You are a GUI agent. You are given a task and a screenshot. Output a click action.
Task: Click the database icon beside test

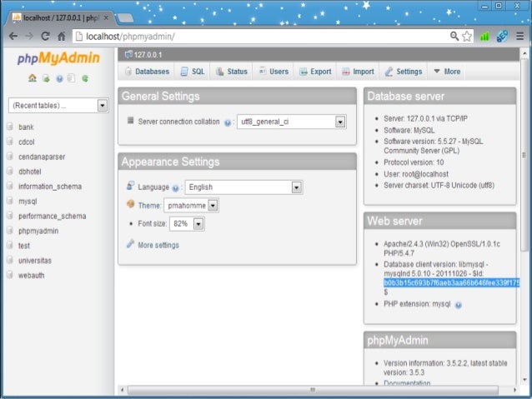point(10,246)
